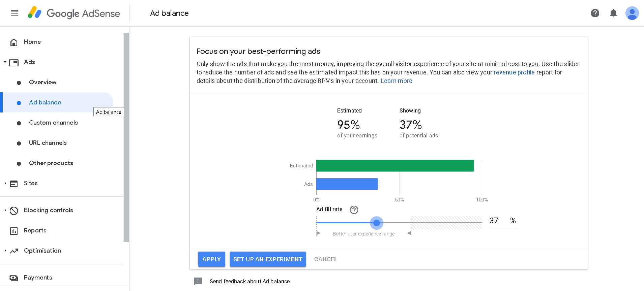Expand the Sites section arrow

tap(5, 183)
